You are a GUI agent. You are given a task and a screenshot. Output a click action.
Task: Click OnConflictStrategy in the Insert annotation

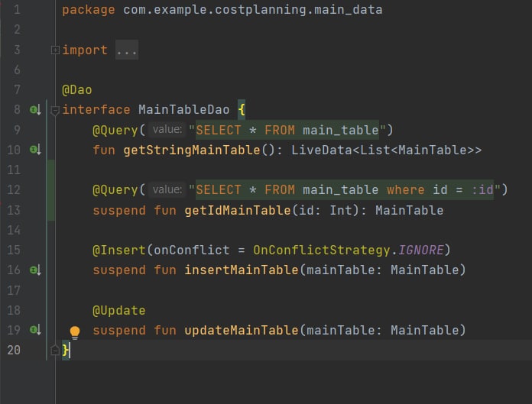321,250
